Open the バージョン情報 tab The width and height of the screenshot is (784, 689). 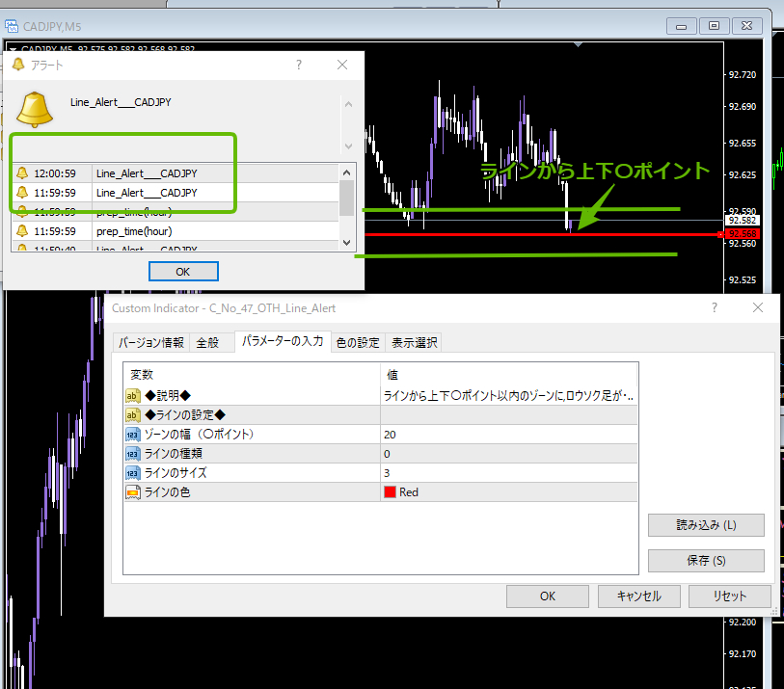click(x=151, y=342)
